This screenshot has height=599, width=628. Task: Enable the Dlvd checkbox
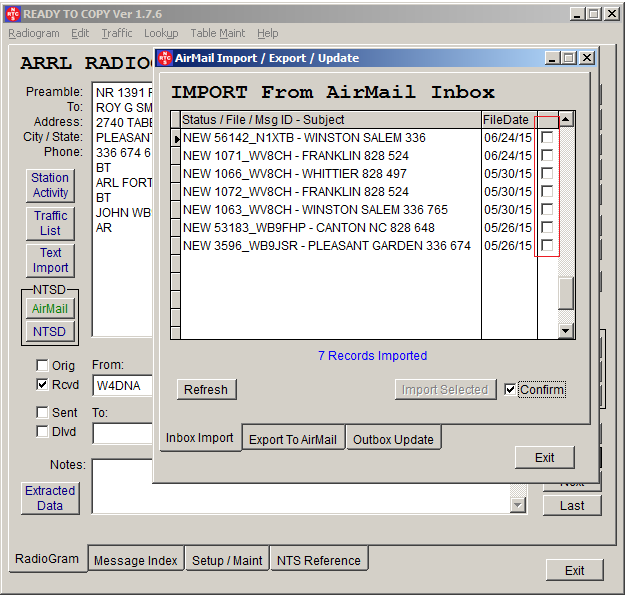42,432
